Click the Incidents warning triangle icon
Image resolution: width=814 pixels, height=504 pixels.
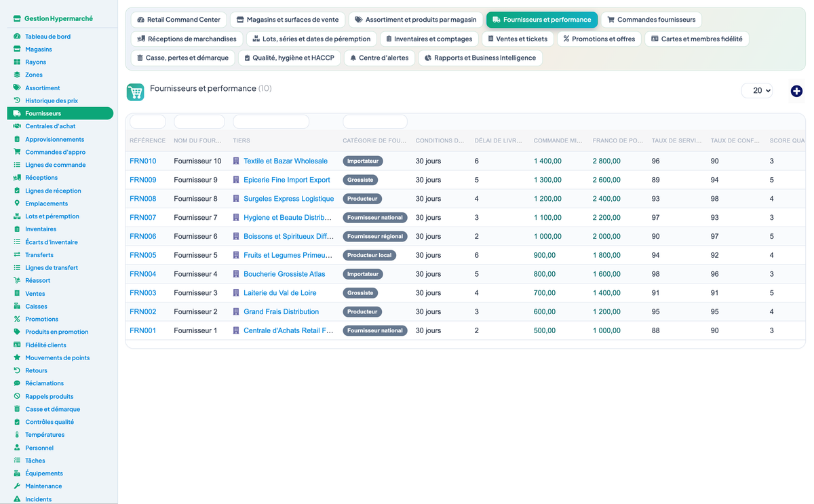click(17, 499)
